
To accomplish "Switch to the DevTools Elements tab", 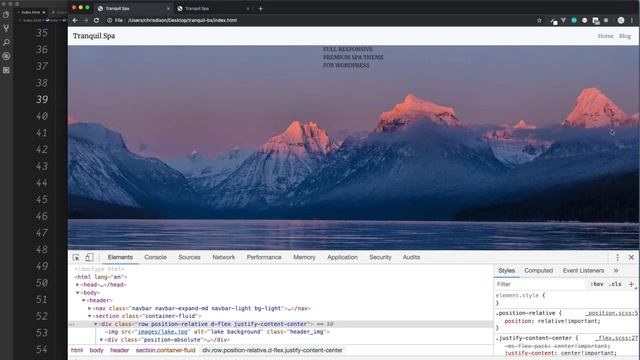I will pyautogui.click(x=120, y=257).
